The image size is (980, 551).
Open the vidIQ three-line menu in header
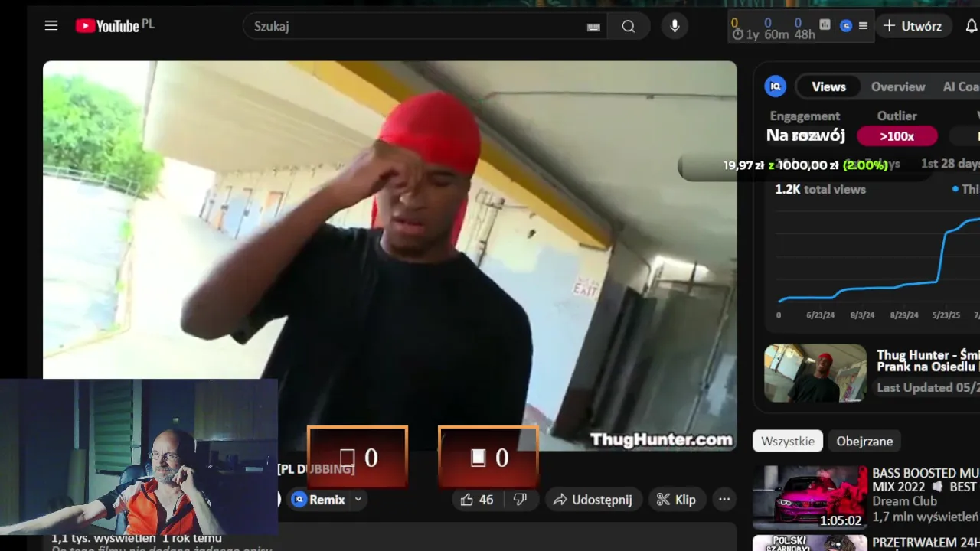[x=863, y=25]
